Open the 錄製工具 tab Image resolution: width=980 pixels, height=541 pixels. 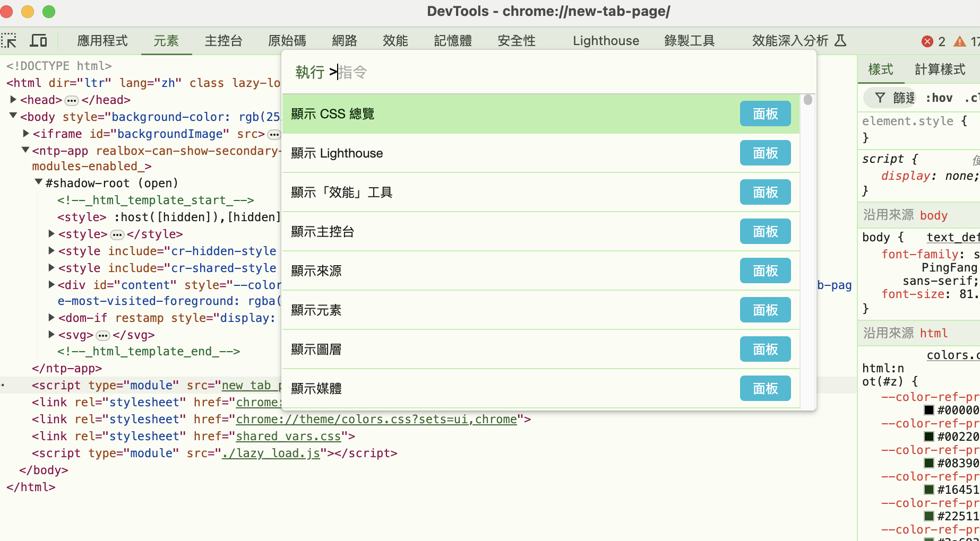pyautogui.click(x=690, y=41)
